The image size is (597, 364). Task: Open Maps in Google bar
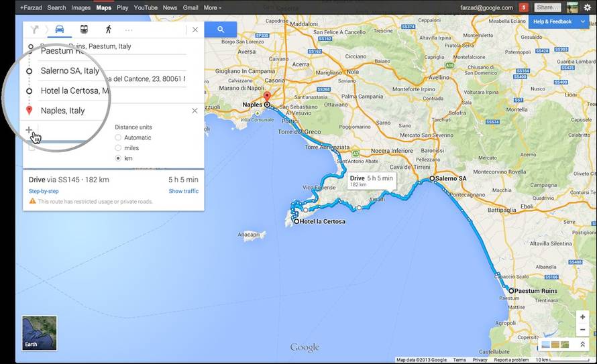(103, 7)
